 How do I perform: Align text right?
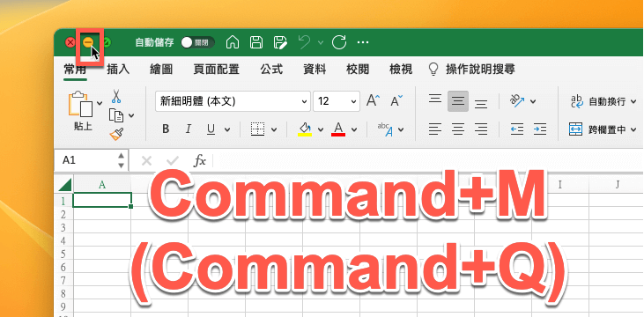(481, 129)
